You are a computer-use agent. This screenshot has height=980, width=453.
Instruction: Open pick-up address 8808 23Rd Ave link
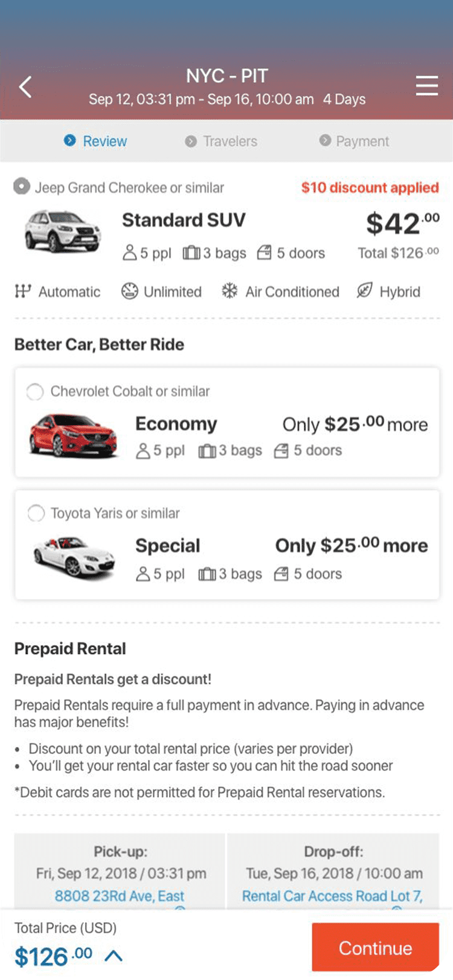point(120,896)
